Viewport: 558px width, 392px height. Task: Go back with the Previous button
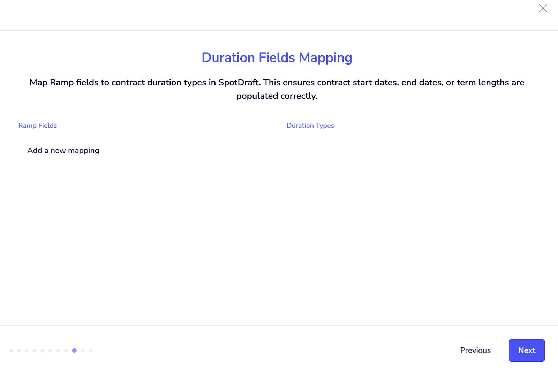click(475, 350)
